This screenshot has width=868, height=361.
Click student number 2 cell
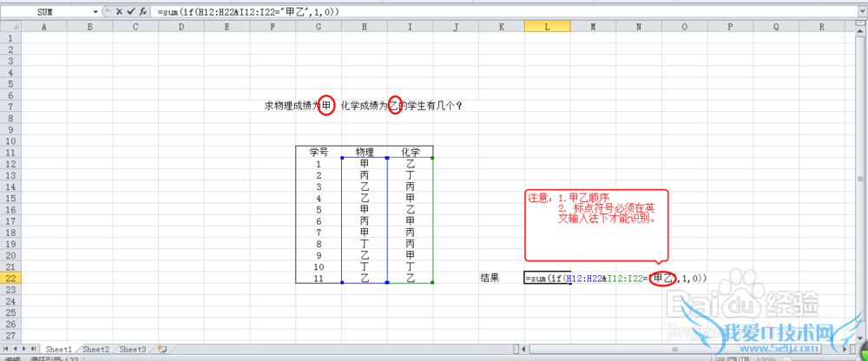point(319,175)
